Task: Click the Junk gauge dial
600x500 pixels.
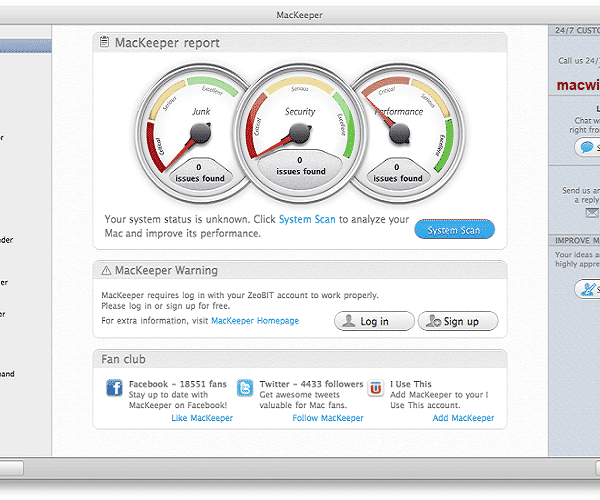Action: point(200,133)
